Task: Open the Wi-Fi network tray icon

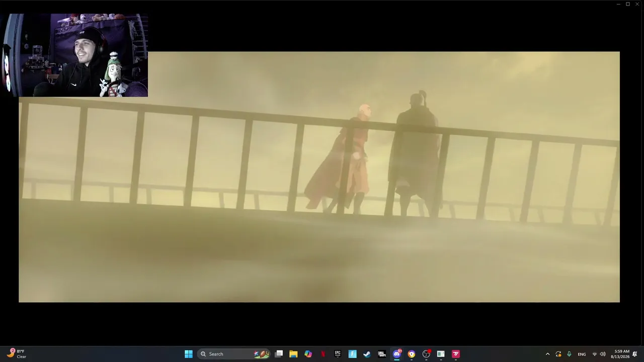Action: tap(595, 354)
